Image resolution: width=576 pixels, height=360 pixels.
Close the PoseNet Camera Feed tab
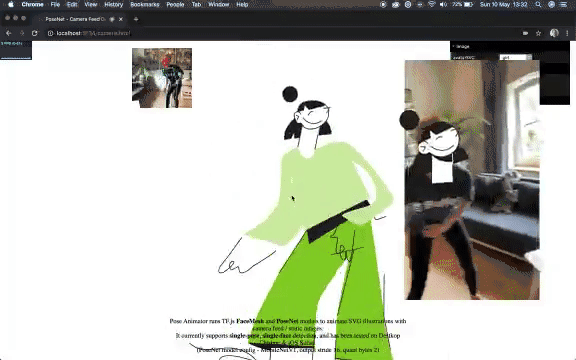(x=121, y=19)
